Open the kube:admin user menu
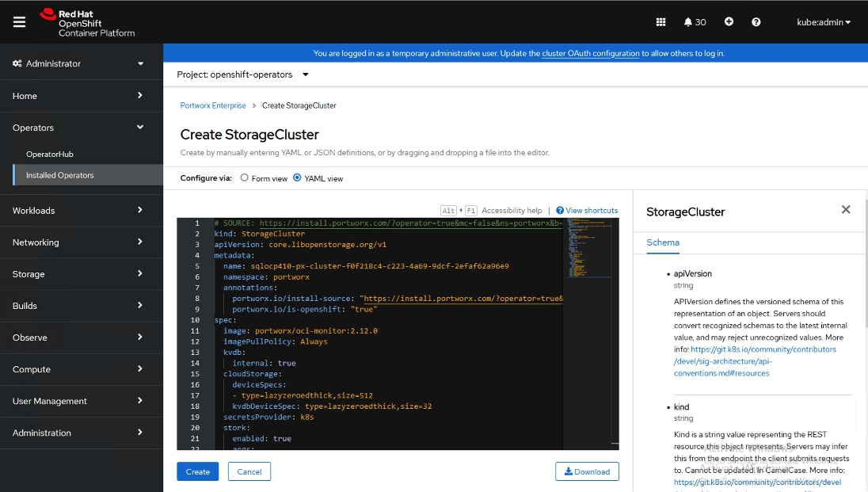The height and width of the screenshot is (492, 868). pyautogui.click(x=824, y=21)
